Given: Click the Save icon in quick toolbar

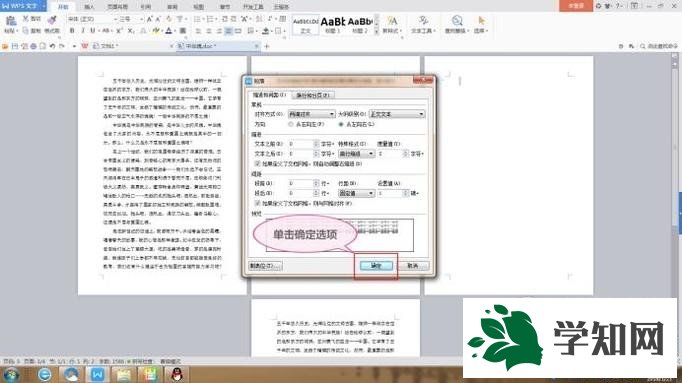Looking at the screenshot, I should (x=14, y=46).
